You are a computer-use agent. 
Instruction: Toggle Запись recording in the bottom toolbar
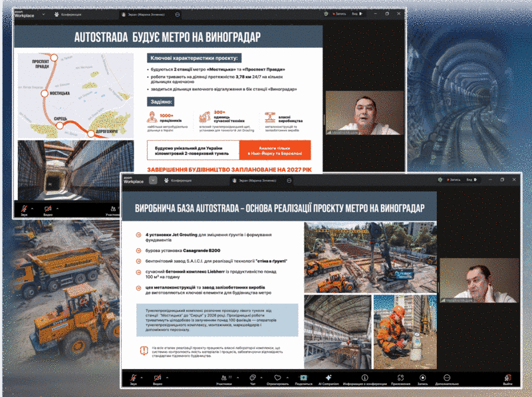pos(422,377)
